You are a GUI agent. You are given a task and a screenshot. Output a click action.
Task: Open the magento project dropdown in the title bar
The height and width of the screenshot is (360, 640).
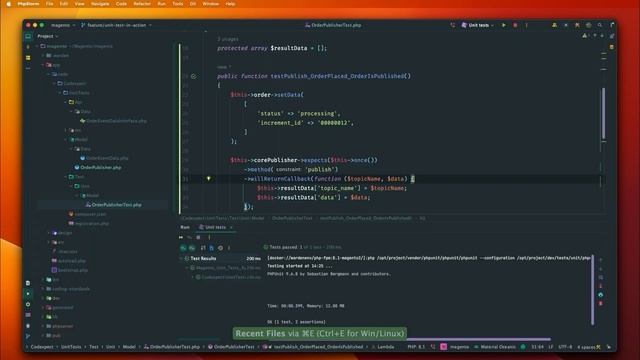[x=63, y=25]
